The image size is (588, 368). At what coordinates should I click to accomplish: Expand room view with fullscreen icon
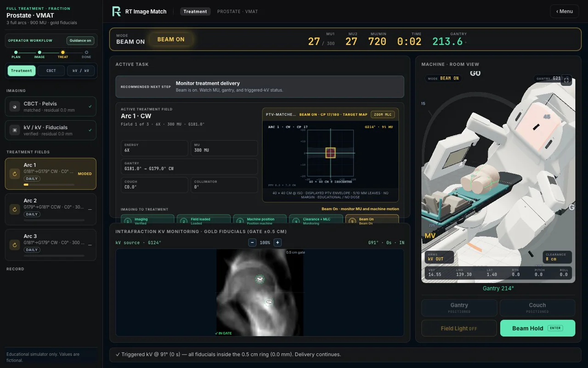[x=566, y=80]
